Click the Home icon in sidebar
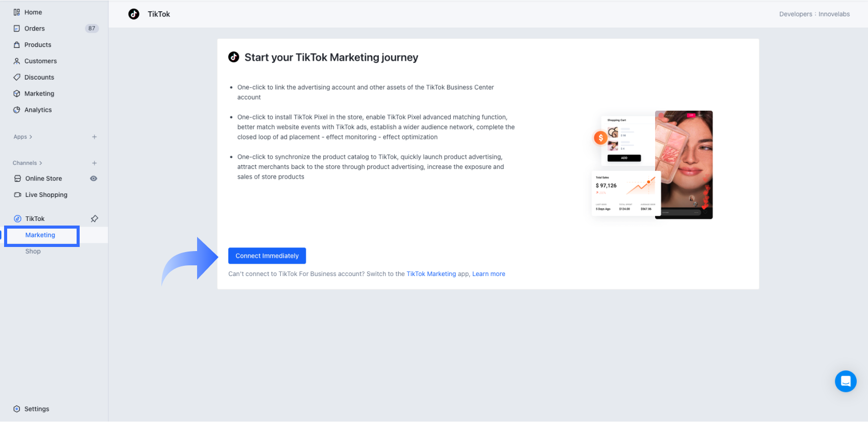Screen dimensions: 868x422 [17, 12]
